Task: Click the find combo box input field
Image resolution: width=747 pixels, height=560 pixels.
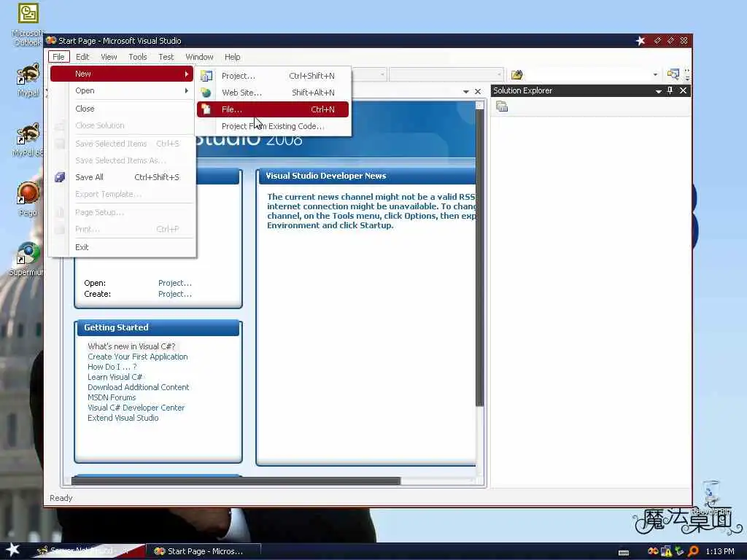Action: point(588,75)
